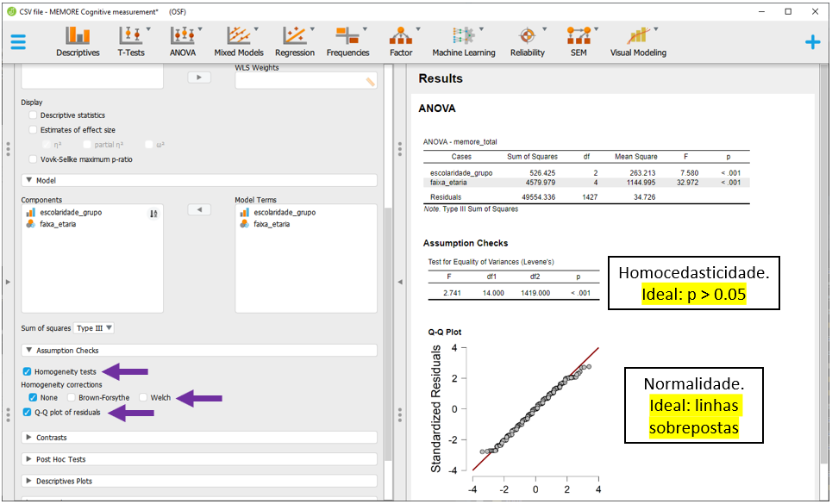
Task: Collapse the left data panel arrow
Action: click(x=8, y=282)
